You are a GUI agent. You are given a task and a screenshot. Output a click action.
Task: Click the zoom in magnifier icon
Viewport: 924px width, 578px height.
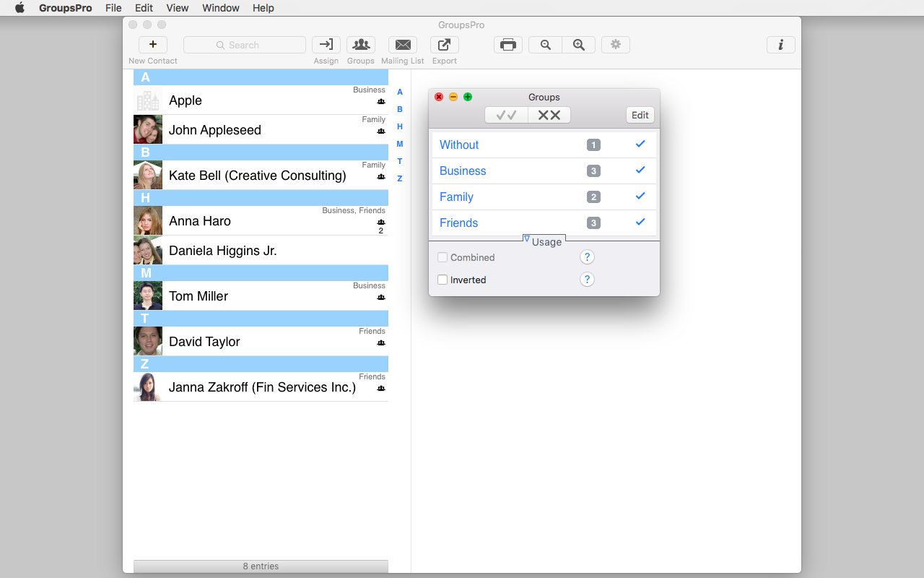click(579, 45)
